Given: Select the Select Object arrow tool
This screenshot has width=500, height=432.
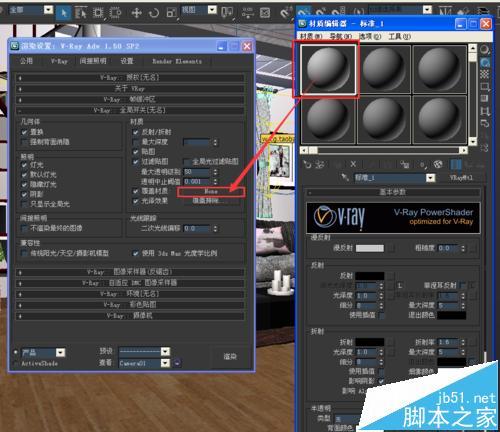Looking at the screenshot, I should point(64,13).
